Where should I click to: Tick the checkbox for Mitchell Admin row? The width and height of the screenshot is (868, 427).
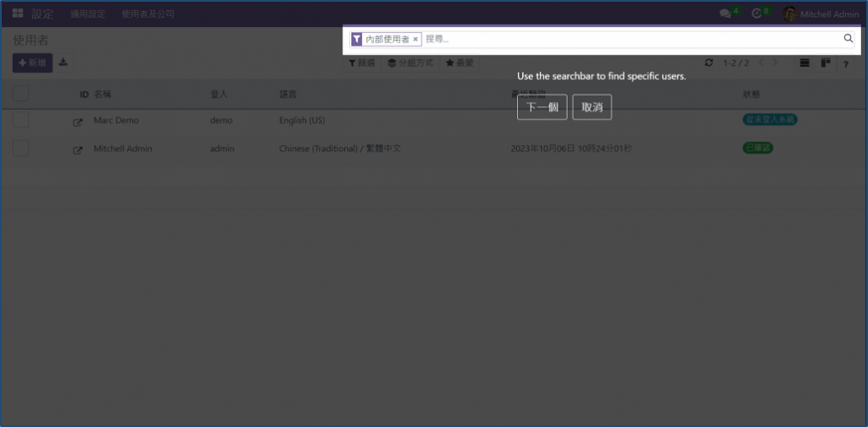point(20,147)
